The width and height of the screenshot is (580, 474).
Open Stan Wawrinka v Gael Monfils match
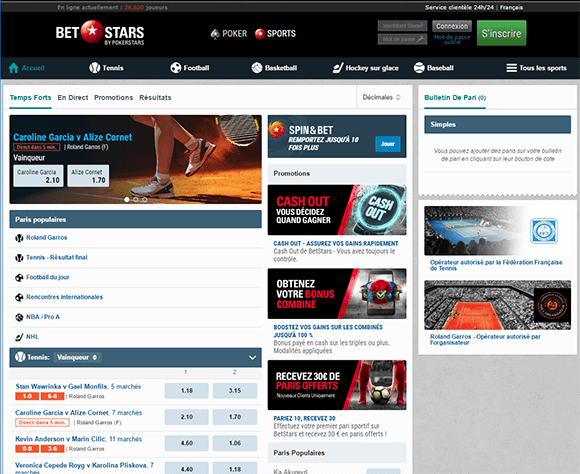(61, 387)
